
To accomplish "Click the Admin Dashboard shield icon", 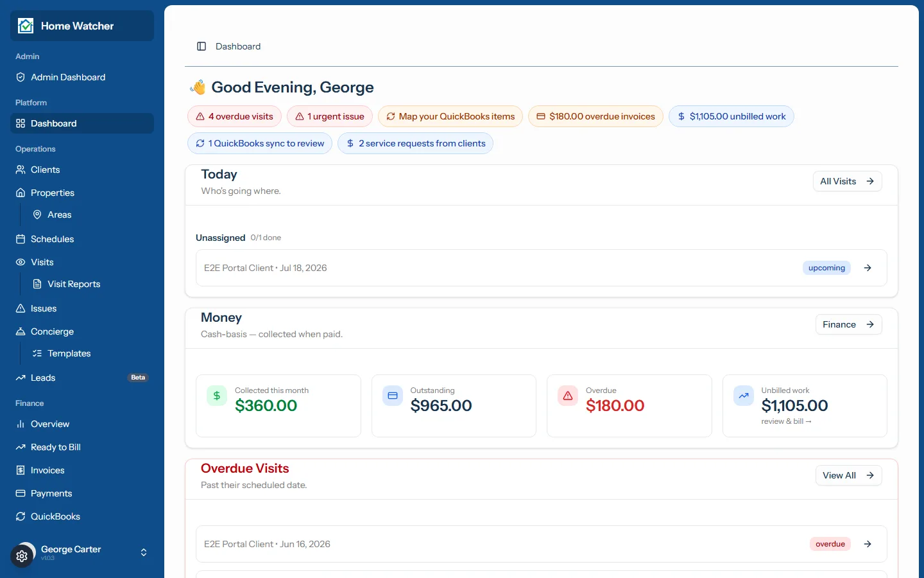I will coord(21,77).
